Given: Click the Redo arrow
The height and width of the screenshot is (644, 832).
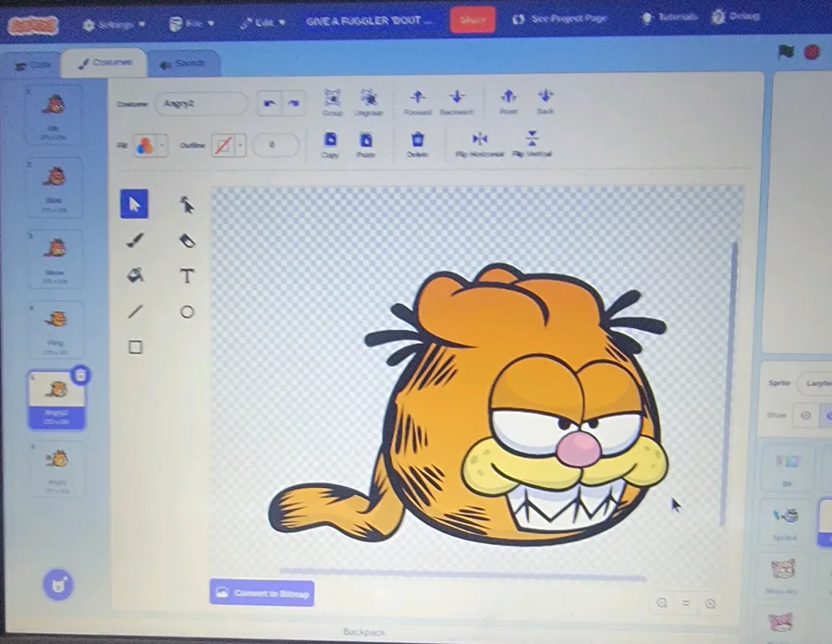Looking at the screenshot, I should [x=293, y=103].
